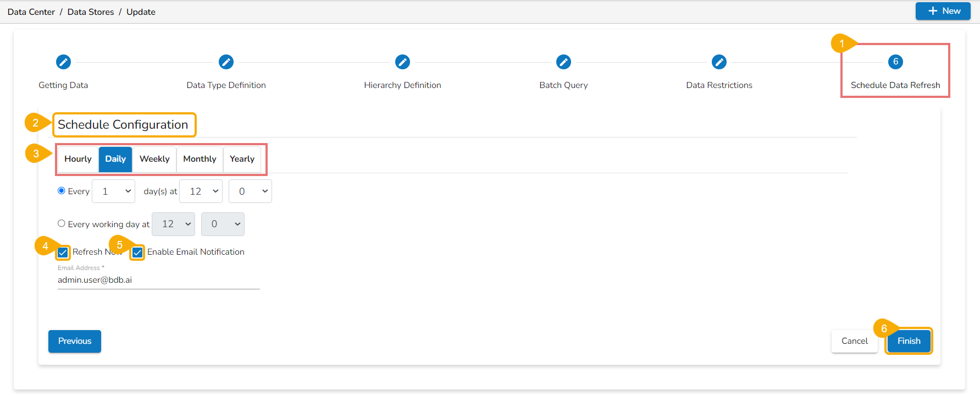The image size is (980, 395).
Task: Click the Hierarchy Definition step label
Action: [402, 85]
